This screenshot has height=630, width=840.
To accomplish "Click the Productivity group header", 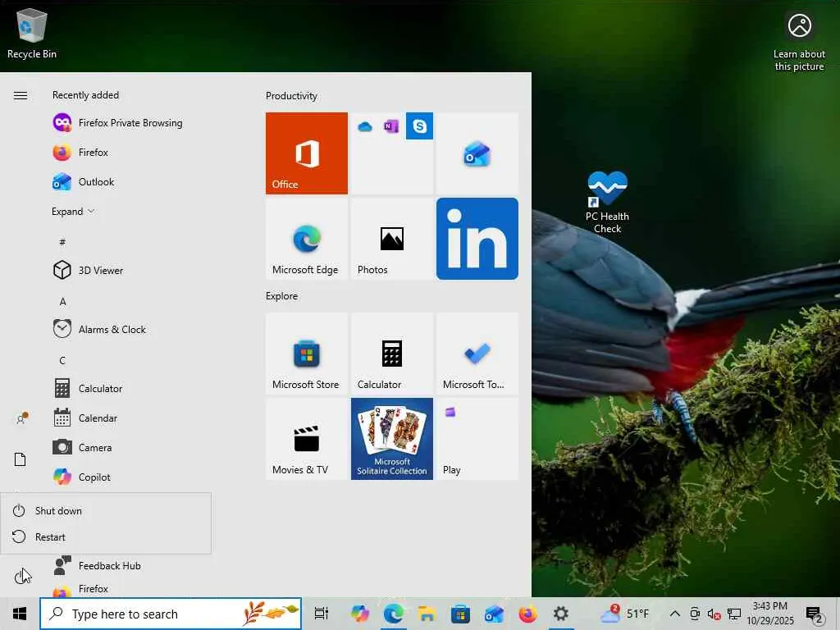I will pyautogui.click(x=291, y=96).
